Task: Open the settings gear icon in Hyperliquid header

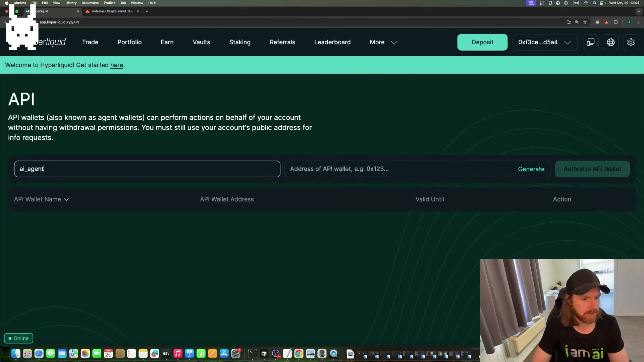Action: point(631,42)
